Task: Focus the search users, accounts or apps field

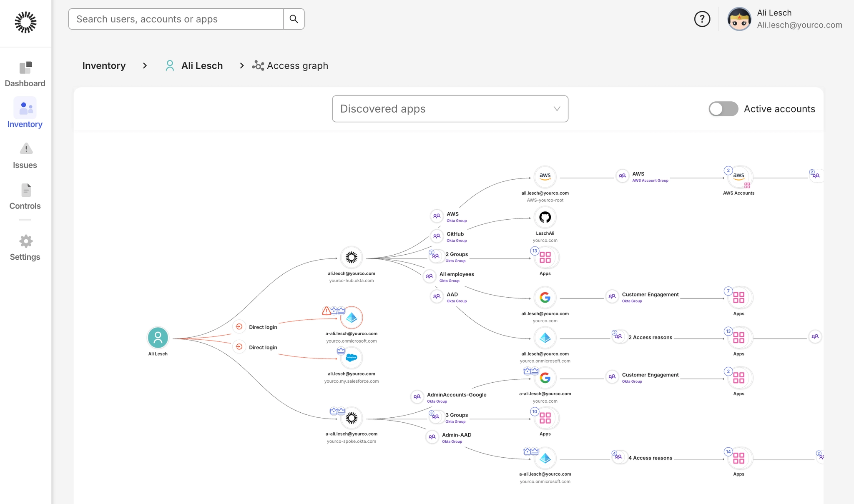Action: (176, 19)
